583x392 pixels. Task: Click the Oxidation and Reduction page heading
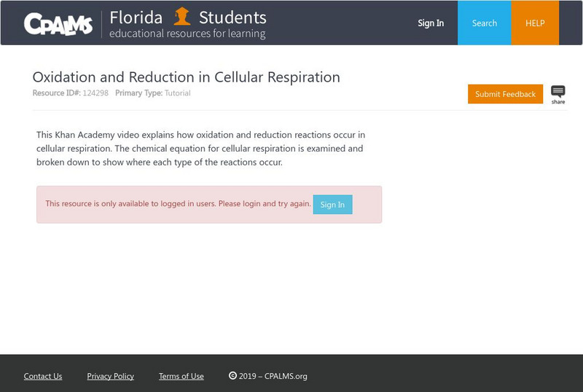186,77
